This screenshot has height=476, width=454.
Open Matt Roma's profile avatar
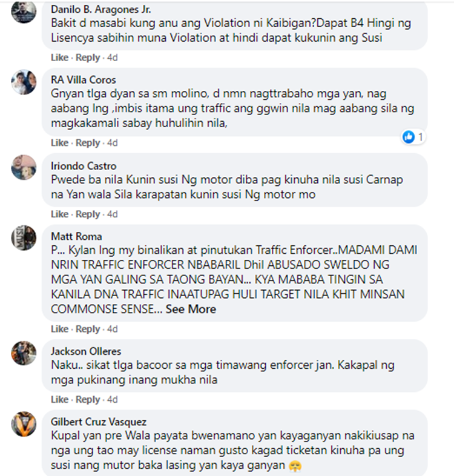(24, 237)
